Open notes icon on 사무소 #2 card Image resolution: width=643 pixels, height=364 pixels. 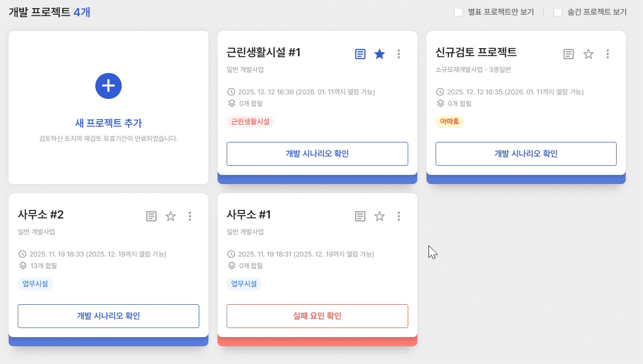coord(151,216)
